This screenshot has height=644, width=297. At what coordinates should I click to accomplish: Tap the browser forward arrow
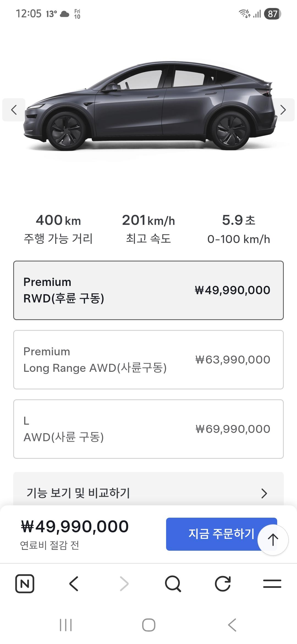click(124, 583)
